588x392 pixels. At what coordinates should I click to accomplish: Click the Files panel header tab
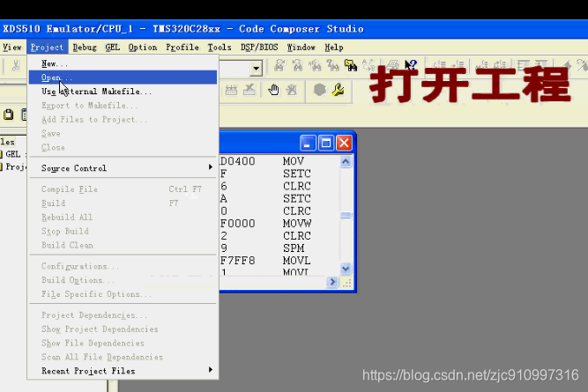point(8,142)
